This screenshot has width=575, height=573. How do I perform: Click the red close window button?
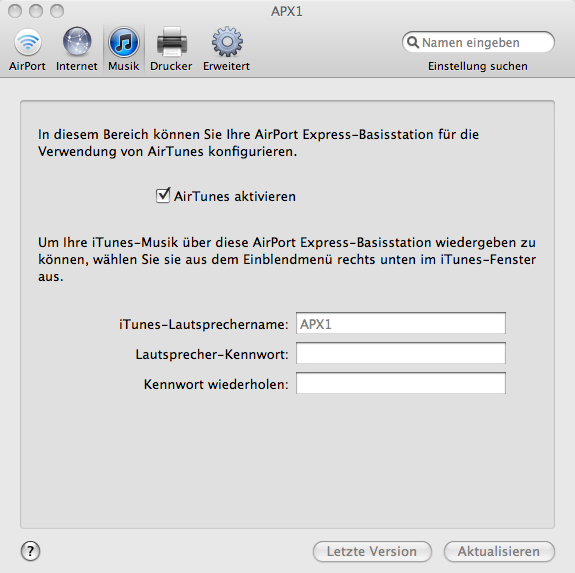[15, 11]
